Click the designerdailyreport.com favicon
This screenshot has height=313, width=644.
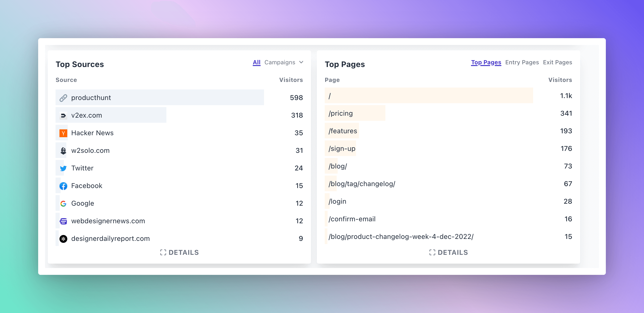pyautogui.click(x=63, y=239)
